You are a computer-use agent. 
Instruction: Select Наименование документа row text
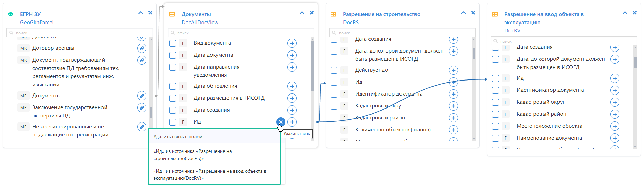point(549,138)
